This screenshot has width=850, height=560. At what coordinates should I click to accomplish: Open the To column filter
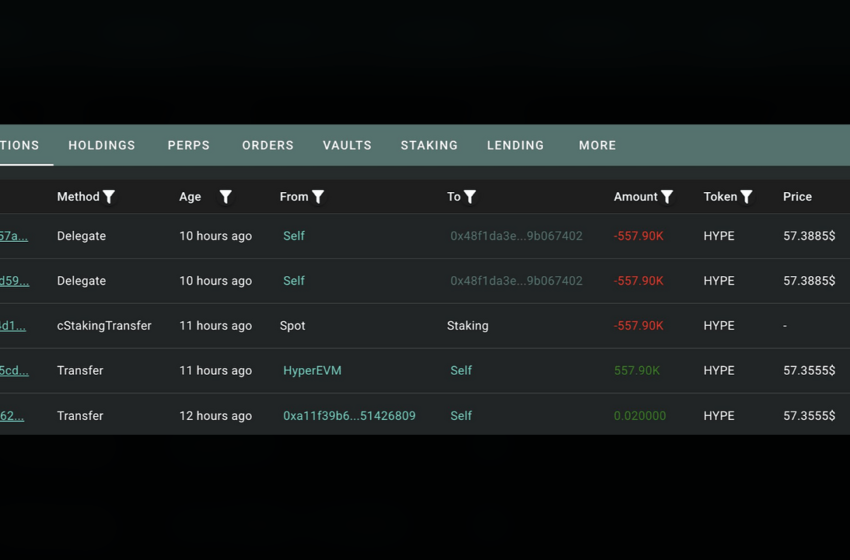pyautogui.click(x=470, y=197)
